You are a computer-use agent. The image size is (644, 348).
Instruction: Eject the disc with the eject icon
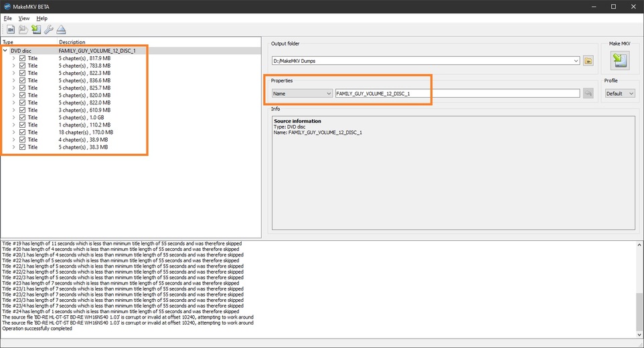(61, 29)
